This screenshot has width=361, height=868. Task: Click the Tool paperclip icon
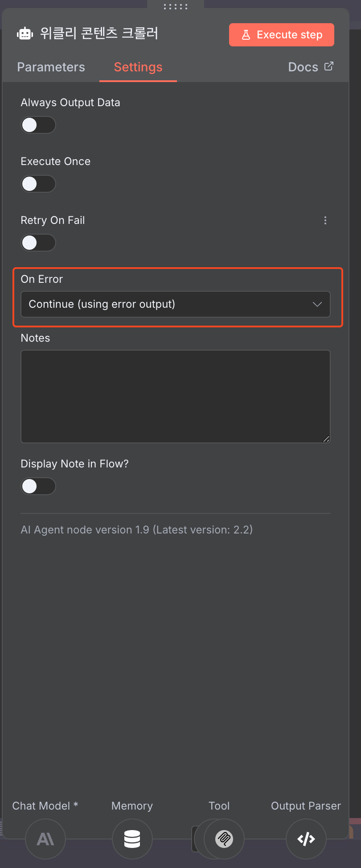[224, 839]
